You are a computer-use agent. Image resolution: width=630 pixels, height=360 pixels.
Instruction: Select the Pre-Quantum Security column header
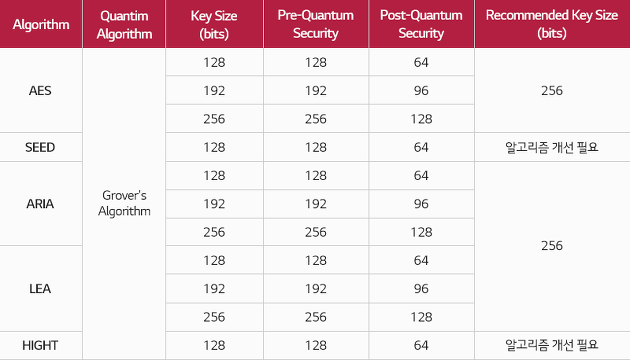[x=316, y=24]
